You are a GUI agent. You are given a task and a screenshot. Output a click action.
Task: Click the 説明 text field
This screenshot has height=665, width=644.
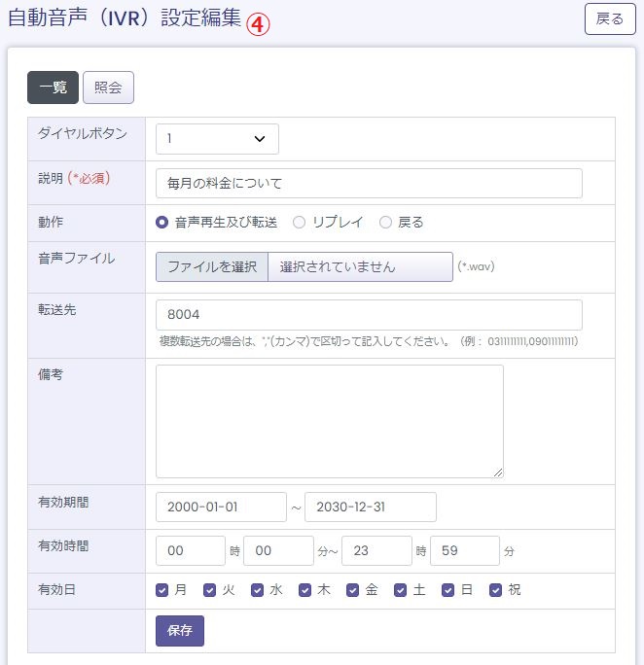point(369,184)
